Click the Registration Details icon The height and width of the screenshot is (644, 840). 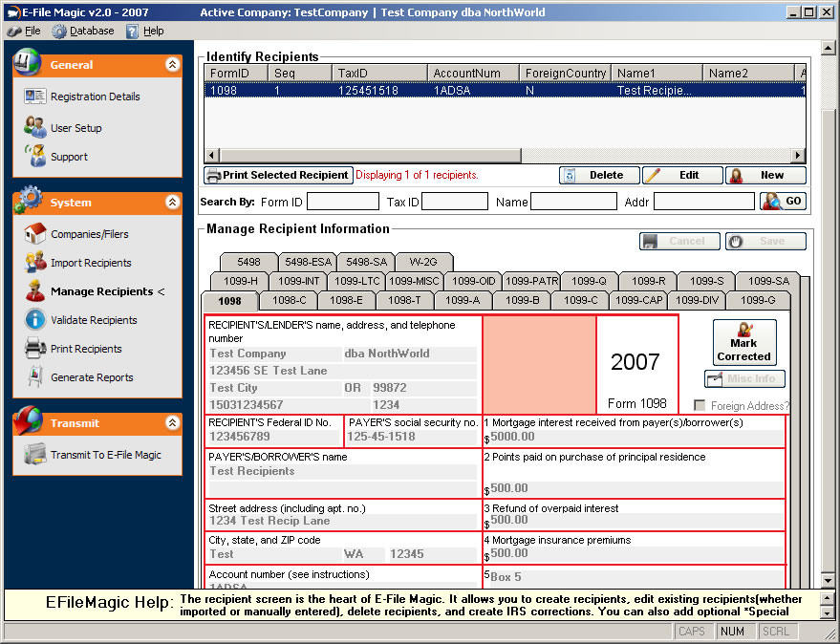35,97
